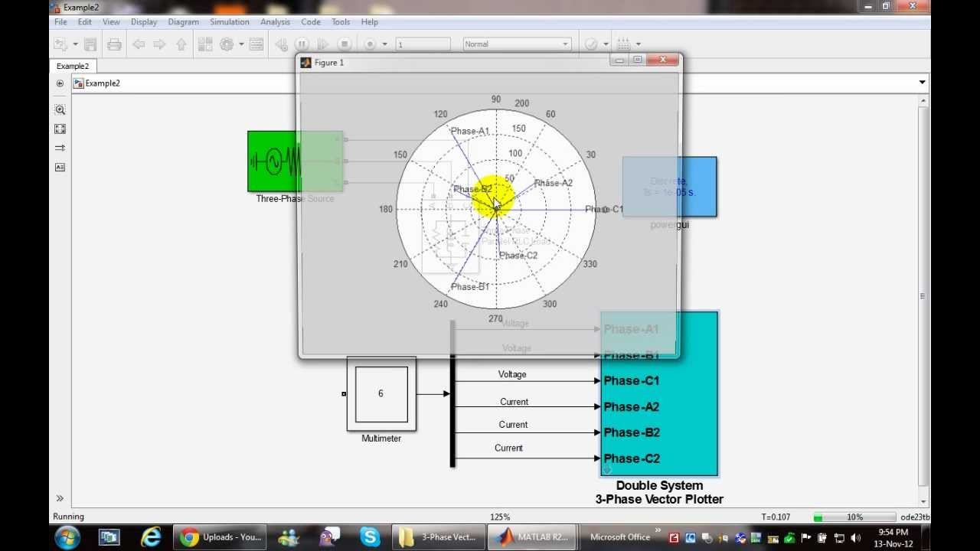Click the simulation progress bar
This screenshot has height=551, width=980.
click(854, 517)
